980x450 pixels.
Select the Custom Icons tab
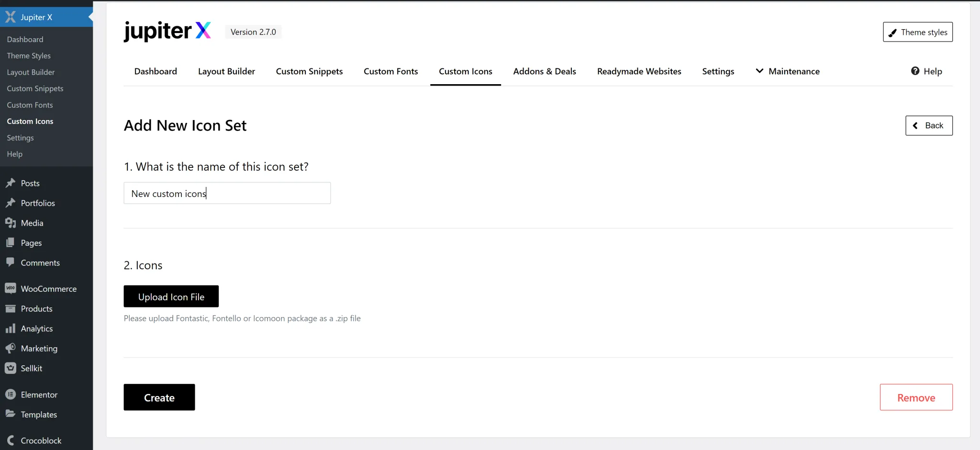(466, 71)
